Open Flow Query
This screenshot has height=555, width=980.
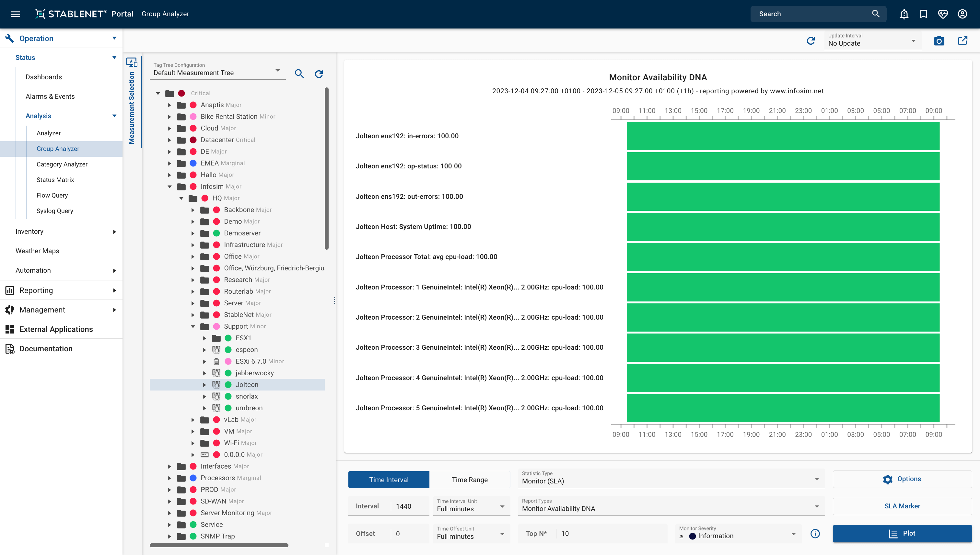[x=52, y=196]
